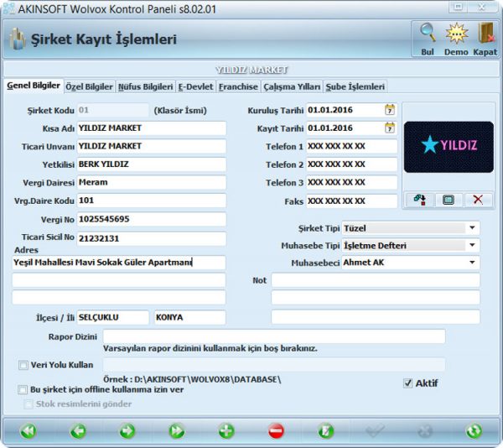Click the second Not line field
This screenshot has height=448, width=503.
(376, 297)
